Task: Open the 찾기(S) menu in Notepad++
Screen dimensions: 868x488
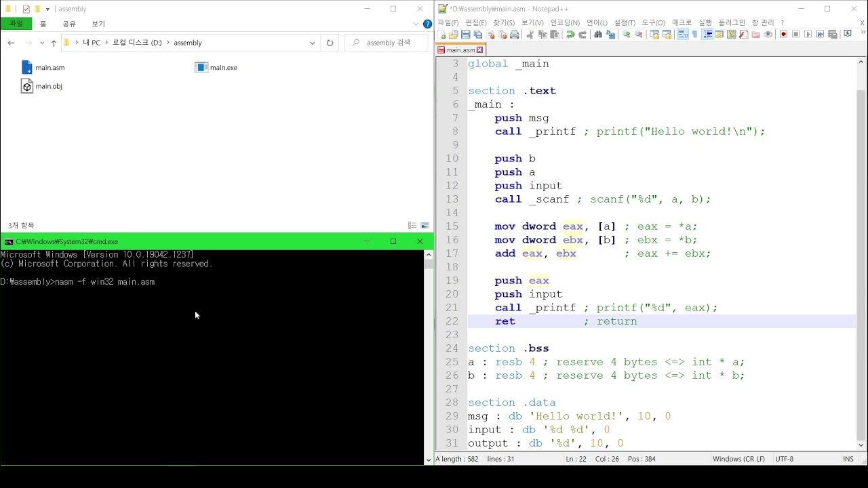Action: (504, 22)
